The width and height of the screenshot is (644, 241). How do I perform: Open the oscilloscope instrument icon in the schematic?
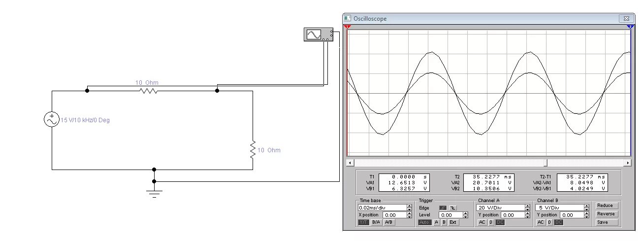tap(319, 34)
